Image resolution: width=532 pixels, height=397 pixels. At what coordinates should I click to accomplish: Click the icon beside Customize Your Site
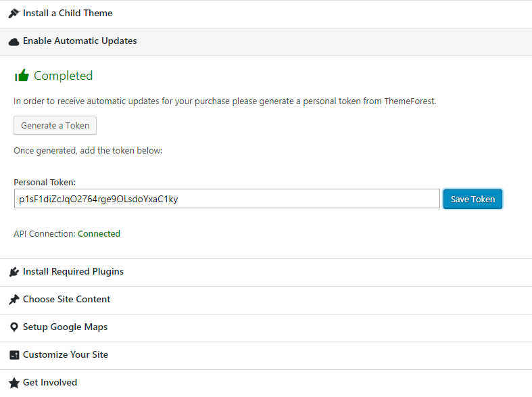14,355
